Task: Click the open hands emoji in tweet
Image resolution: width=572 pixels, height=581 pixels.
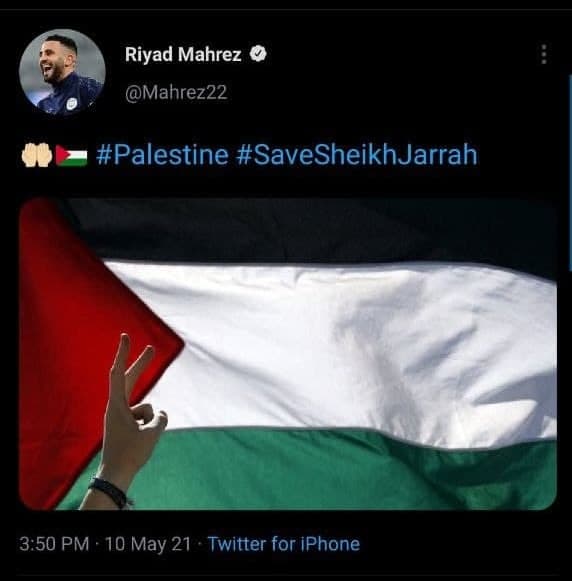Action: (37, 155)
